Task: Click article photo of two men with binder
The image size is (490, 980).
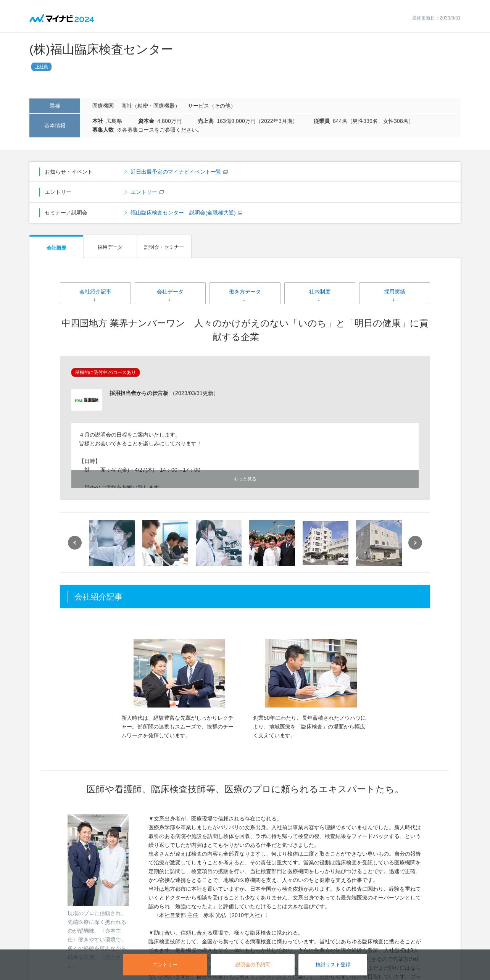Action: pyautogui.click(x=179, y=673)
